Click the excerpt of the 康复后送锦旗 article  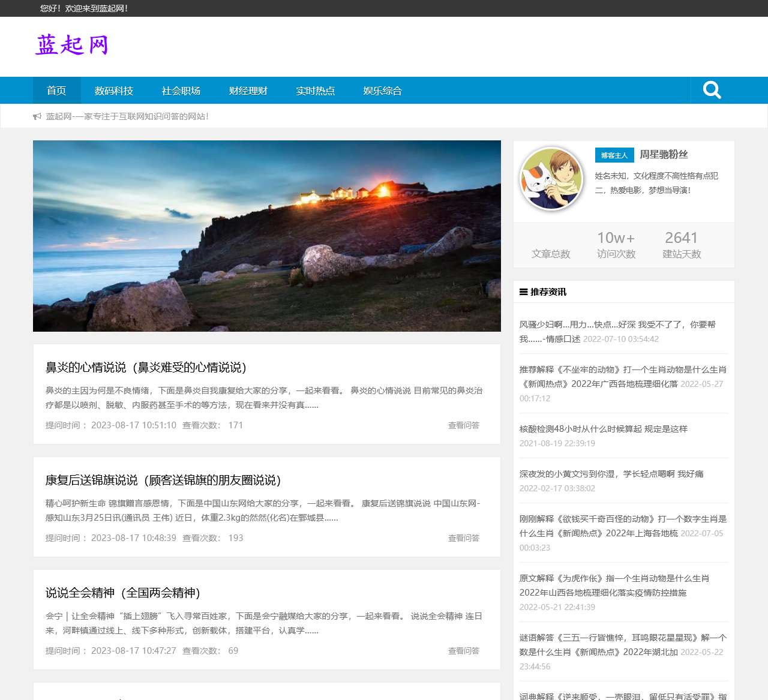(x=263, y=510)
